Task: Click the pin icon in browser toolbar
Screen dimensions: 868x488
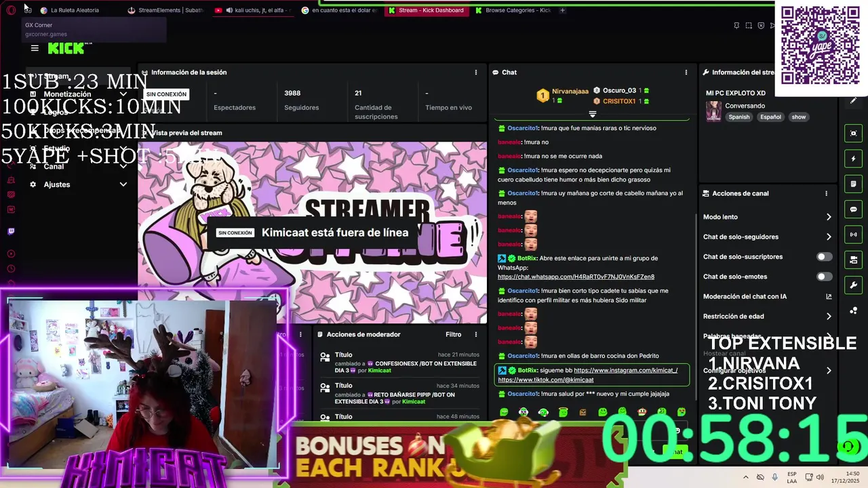Action: click(736, 26)
